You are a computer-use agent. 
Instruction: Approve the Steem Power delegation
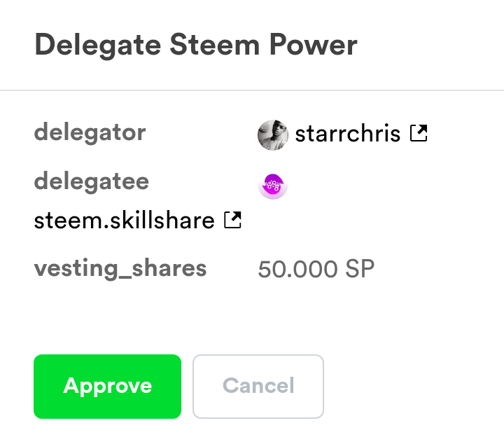[107, 387]
